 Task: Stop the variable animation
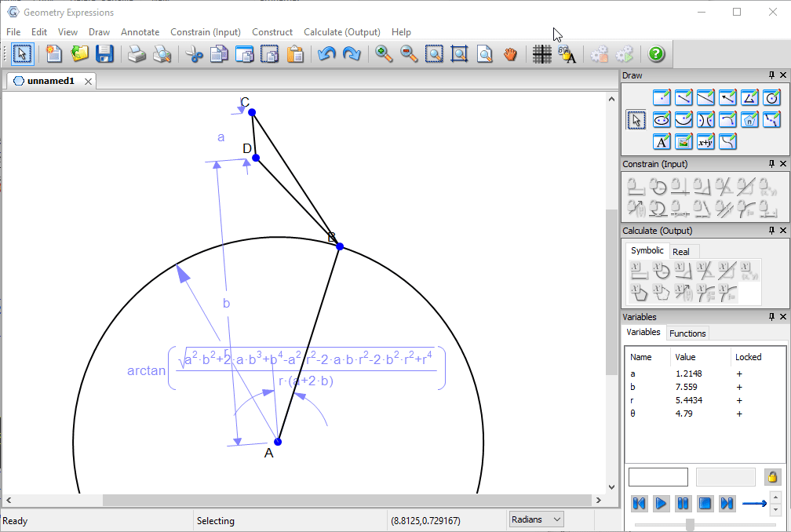pos(705,503)
